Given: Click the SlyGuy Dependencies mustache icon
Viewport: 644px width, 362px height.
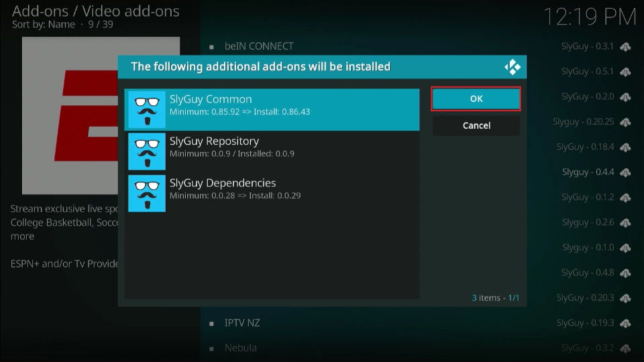Looking at the screenshot, I should click(x=147, y=193).
